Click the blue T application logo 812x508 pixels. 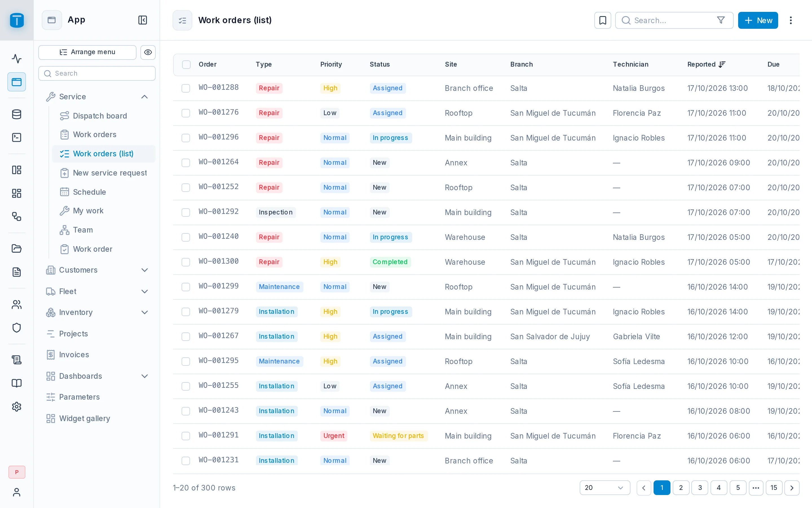[17, 20]
